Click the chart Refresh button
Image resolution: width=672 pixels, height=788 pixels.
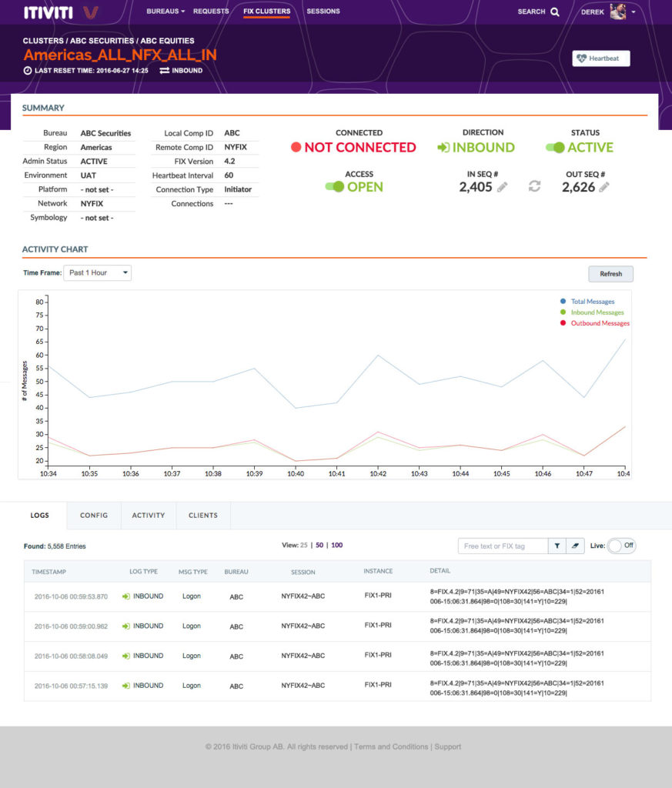(x=610, y=274)
